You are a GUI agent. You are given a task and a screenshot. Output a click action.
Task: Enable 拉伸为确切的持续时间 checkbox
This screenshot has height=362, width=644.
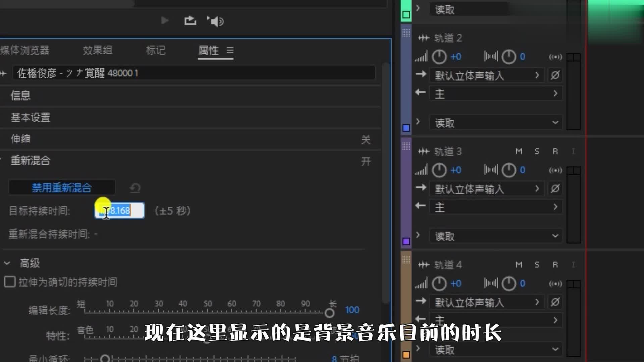point(10,282)
